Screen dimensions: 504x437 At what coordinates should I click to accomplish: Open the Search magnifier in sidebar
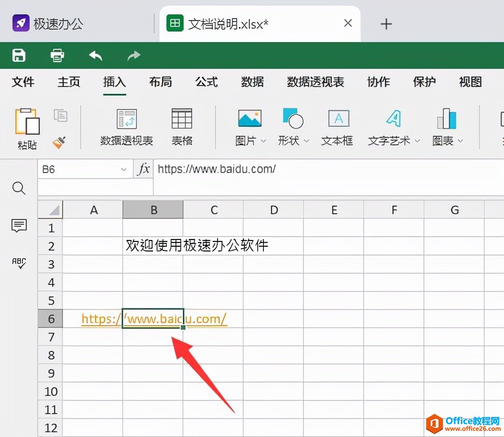point(18,188)
